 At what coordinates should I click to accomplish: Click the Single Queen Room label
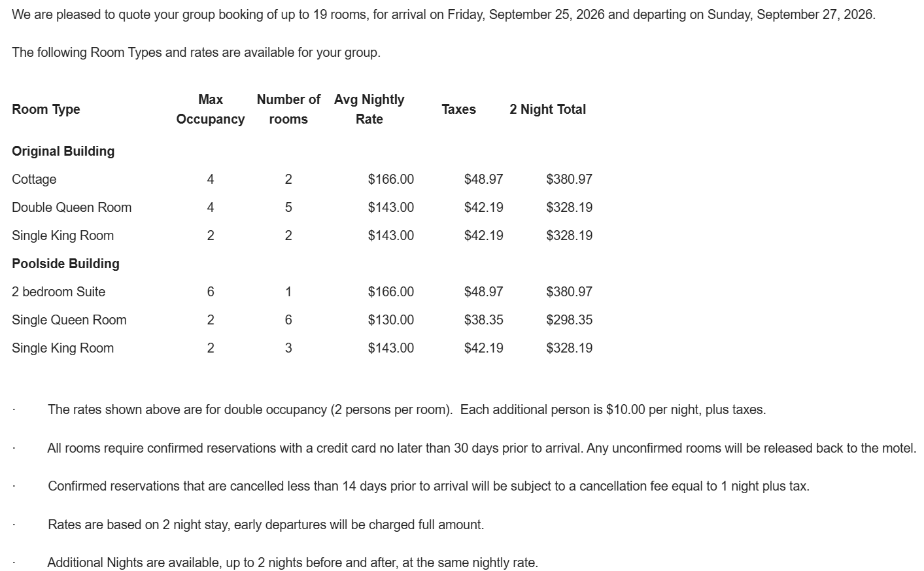[69, 320]
